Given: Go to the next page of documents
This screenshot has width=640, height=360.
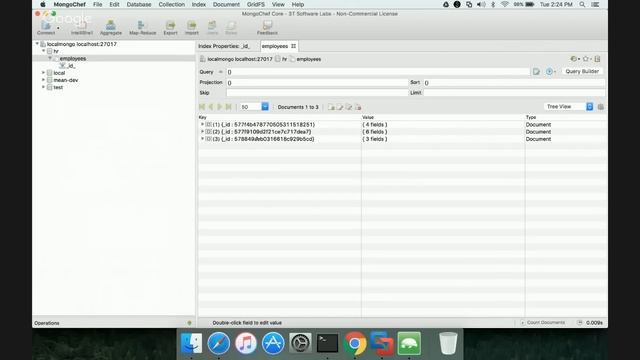Looking at the screenshot, I should point(220,107).
